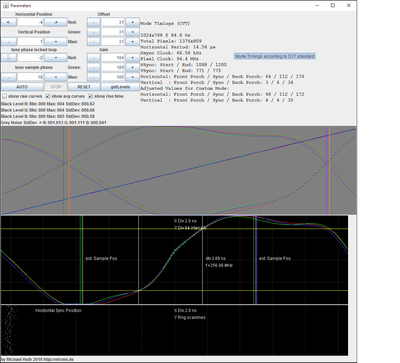
Task: Decrease Green gain with minus button
Action: point(93,67)
